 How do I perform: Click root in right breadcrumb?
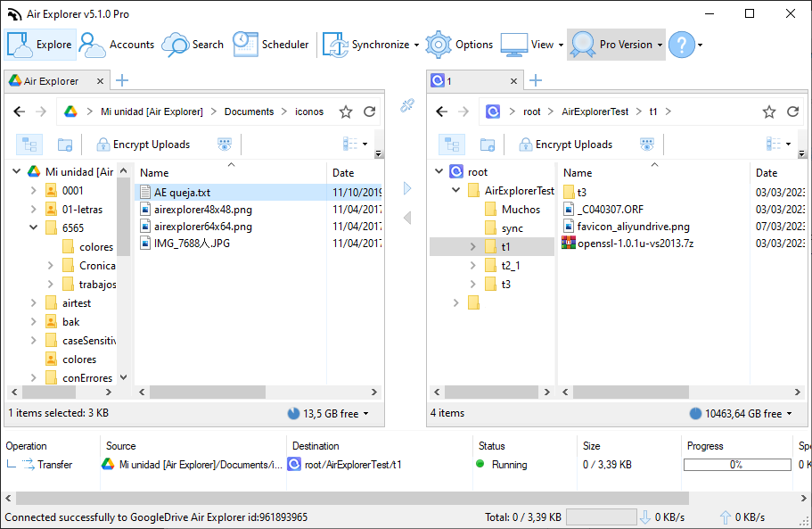click(531, 112)
